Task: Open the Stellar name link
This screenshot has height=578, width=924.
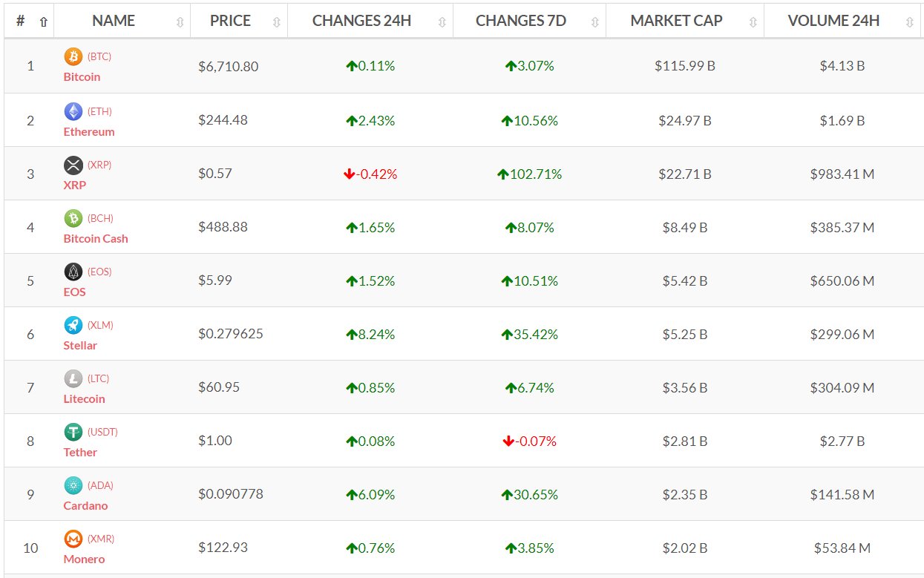Action: pyautogui.click(x=80, y=345)
